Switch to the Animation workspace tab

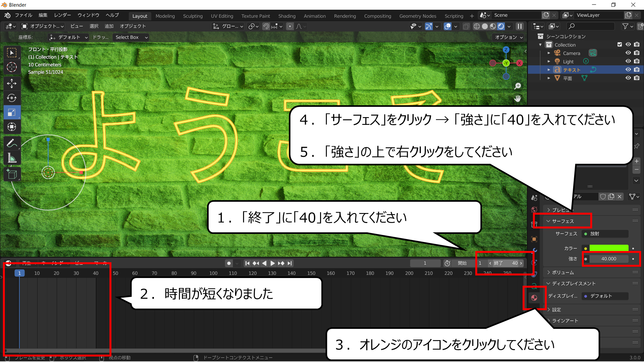(315, 16)
